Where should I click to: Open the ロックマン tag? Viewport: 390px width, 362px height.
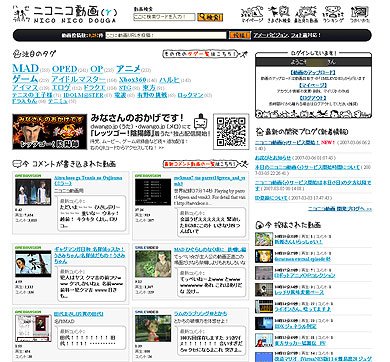pyautogui.click(x=190, y=95)
